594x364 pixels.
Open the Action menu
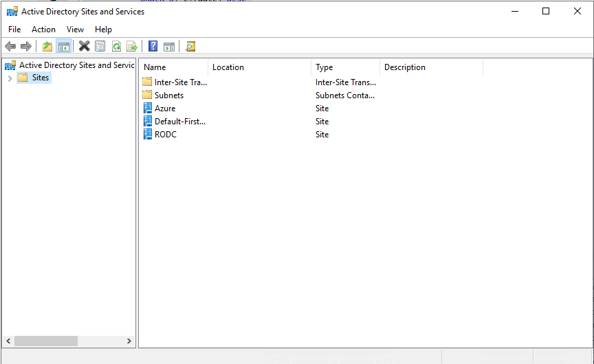[x=43, y=30]
